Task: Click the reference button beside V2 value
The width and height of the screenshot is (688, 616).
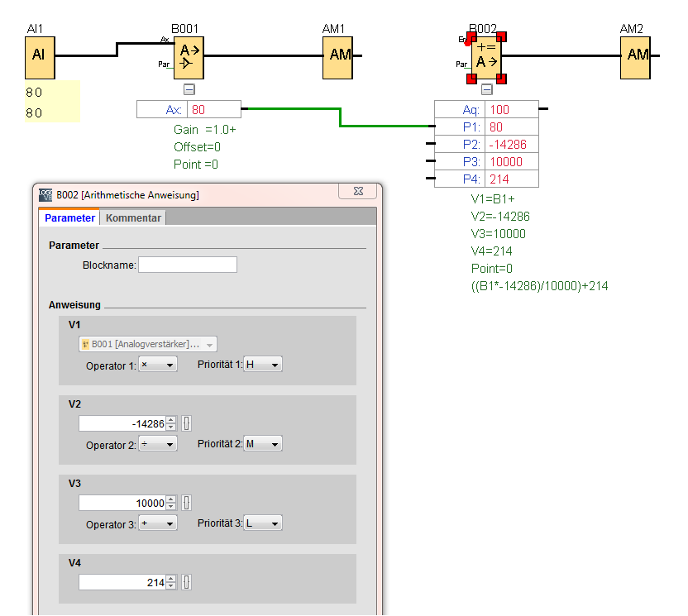Action: click(186, 423)
